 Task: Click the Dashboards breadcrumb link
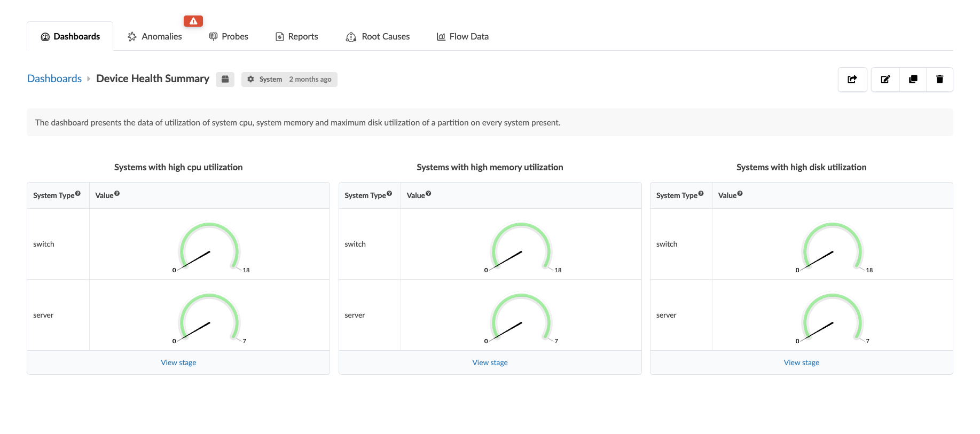click(x=54, y=78)
